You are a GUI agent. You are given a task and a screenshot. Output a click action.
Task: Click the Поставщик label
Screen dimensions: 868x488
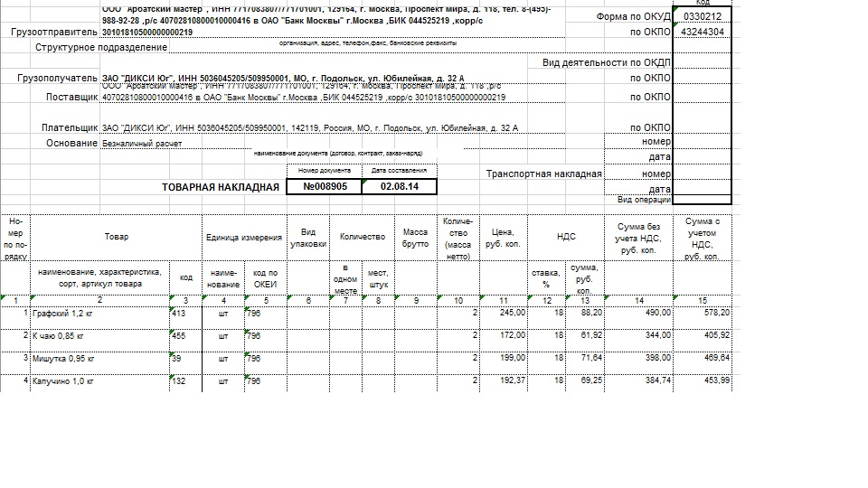(72, 97)
